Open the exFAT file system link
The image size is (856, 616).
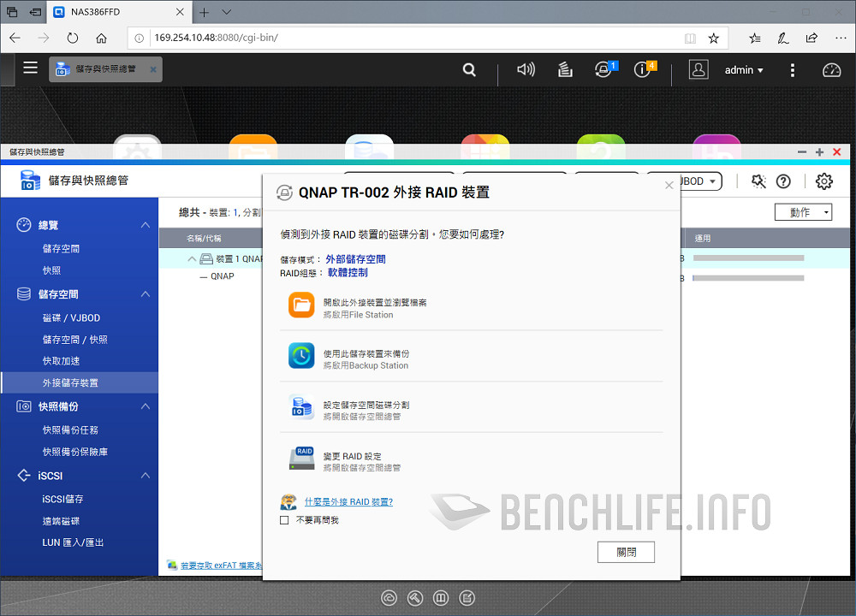coord(221,566)
